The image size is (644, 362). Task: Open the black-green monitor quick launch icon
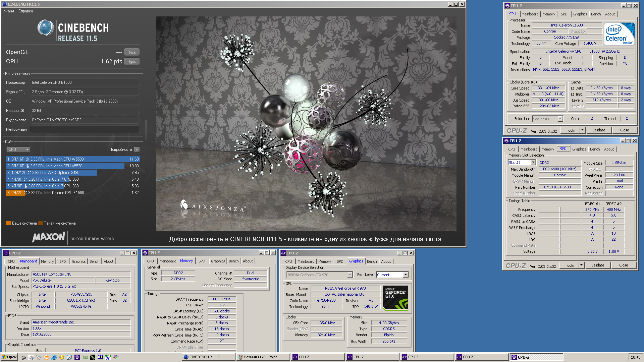coord(93,357)
